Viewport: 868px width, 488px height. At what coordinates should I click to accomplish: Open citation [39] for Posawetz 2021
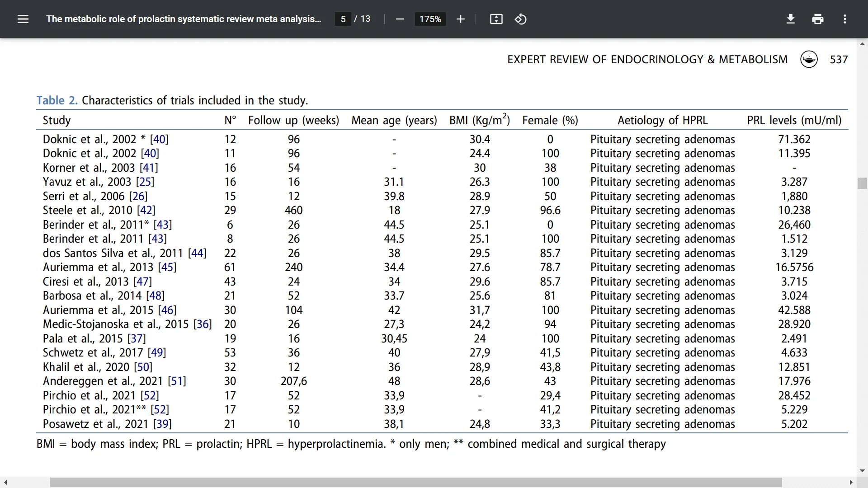162,424
